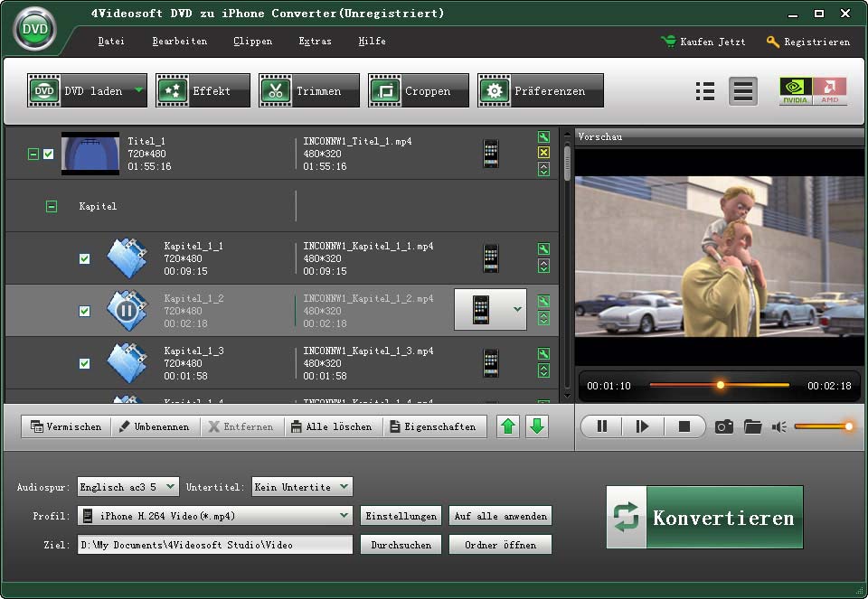Click the Durchsuchen button
The width and height of the screenshot is (868, 599).
(x=401, y=545)
